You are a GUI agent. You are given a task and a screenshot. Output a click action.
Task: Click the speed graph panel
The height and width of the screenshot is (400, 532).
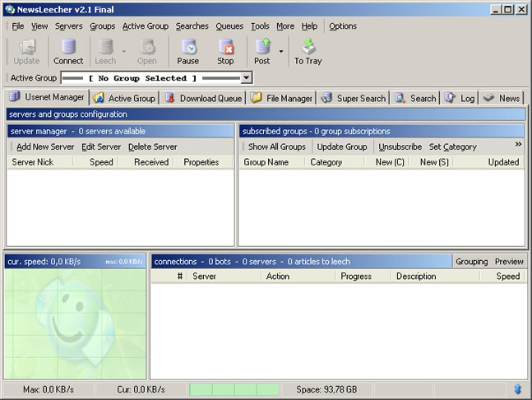[x=75, y=324]
